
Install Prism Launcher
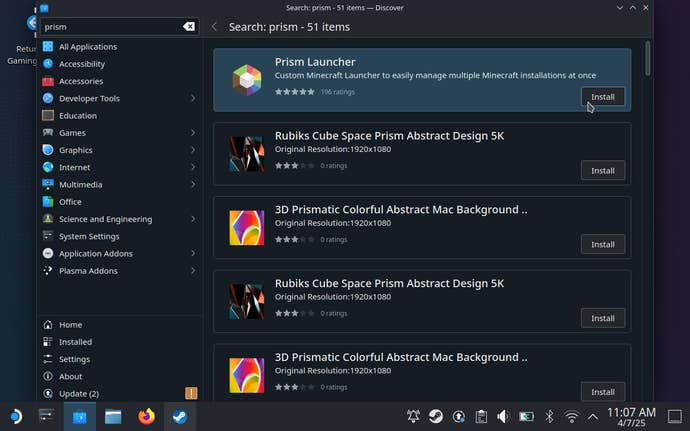click(602, 97)
